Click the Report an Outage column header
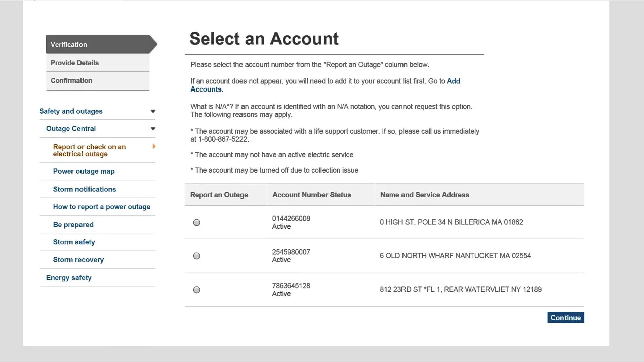Screen dimensions: 644x362 (x=219, y=195)
